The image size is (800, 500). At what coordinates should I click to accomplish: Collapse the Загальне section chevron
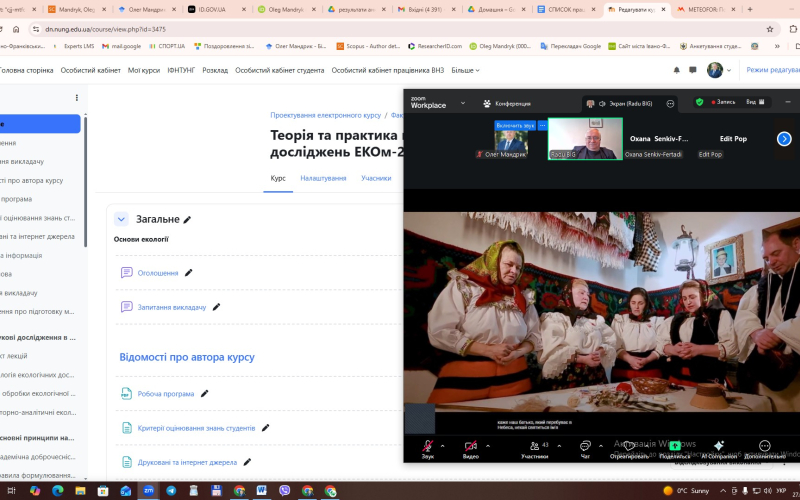[121, 219]
